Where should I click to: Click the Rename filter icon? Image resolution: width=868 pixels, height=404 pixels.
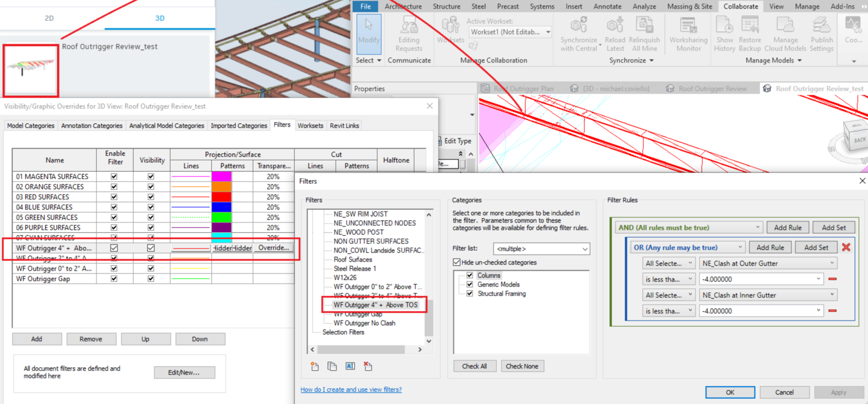350,367
